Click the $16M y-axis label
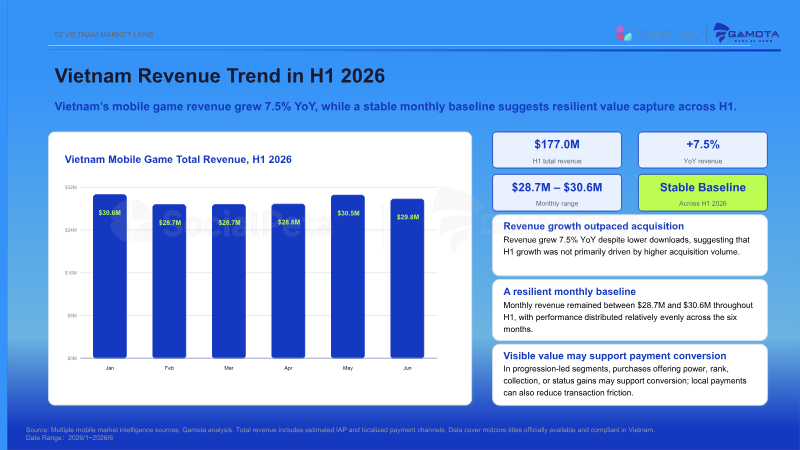Image resolution: width=800 pixels, height=450 pixels. click(71, 273)
